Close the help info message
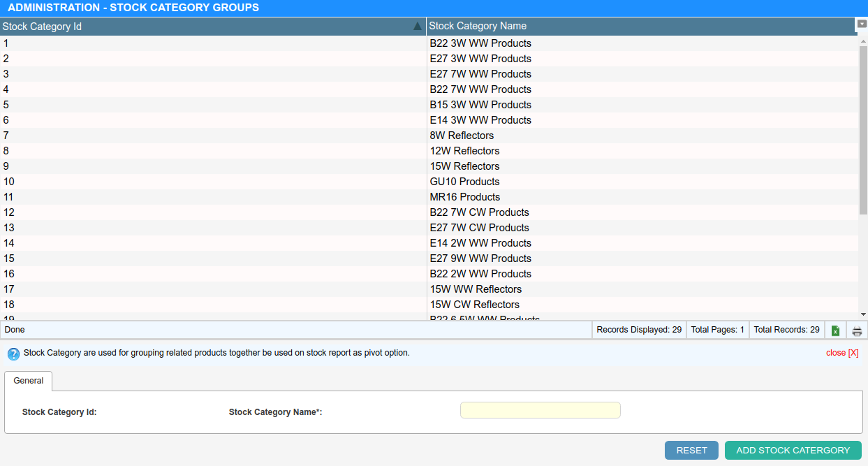The height and width of the screenshot is (466, 868). tap(841, 353)
